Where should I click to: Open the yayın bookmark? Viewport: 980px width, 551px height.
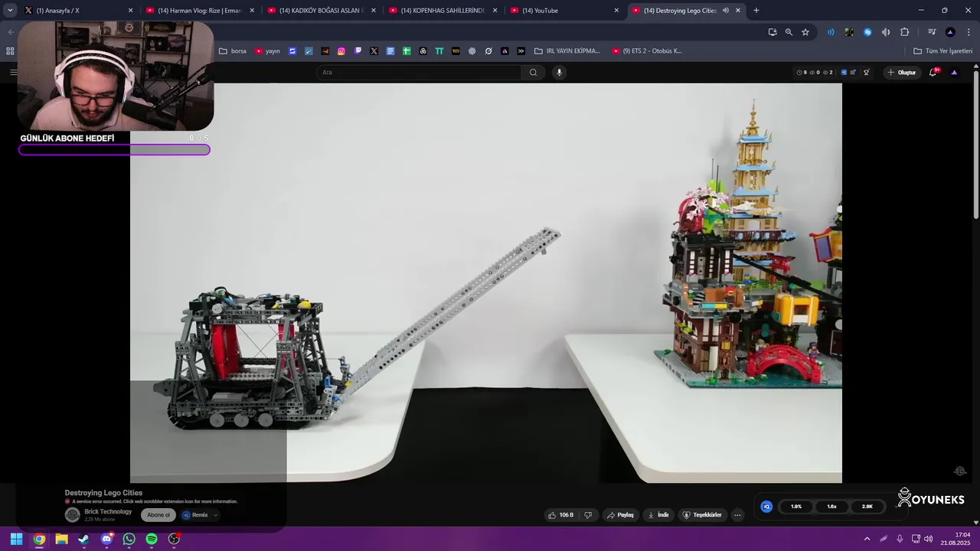click(268, 51)
